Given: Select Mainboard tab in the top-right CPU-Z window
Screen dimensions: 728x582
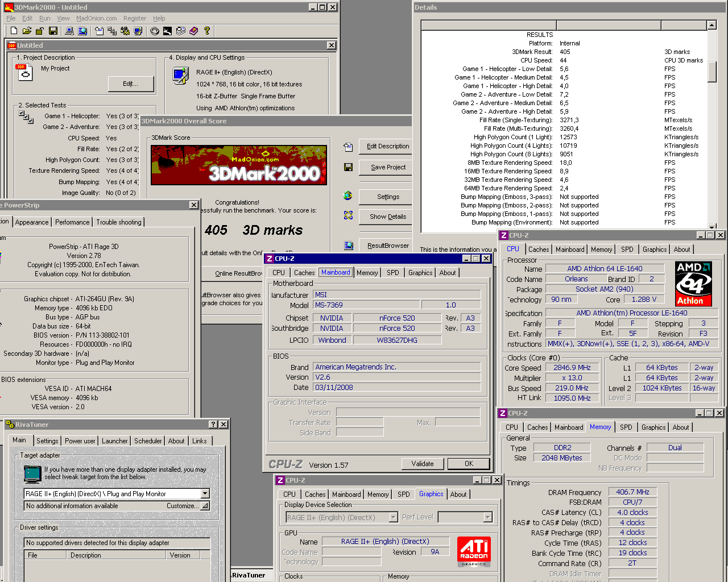Looking at the screenshot, I should pyautogui.click(x=570, y=250).
